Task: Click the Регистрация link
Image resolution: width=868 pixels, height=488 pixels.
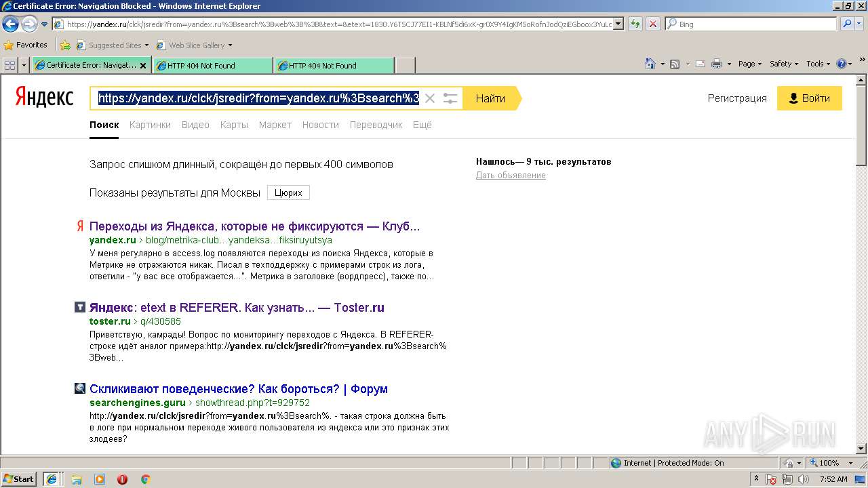Action: (737, 98)
